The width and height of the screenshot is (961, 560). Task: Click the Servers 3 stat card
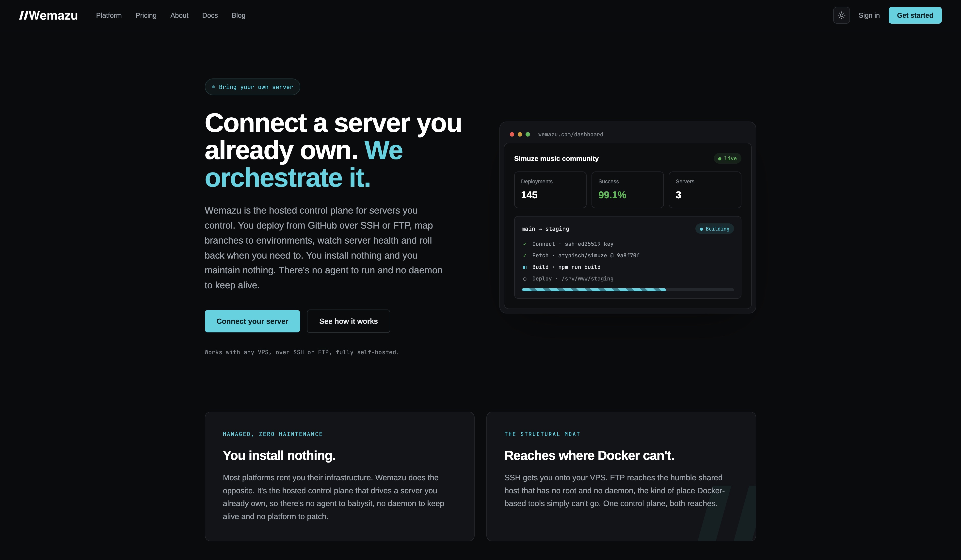(x=705, y=189)
